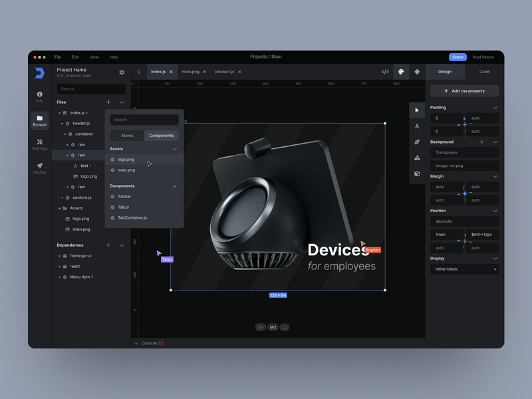The width and height of the screenshot is (532, 399).
Task: Switch to the Code tab
Action: (484, 71)
